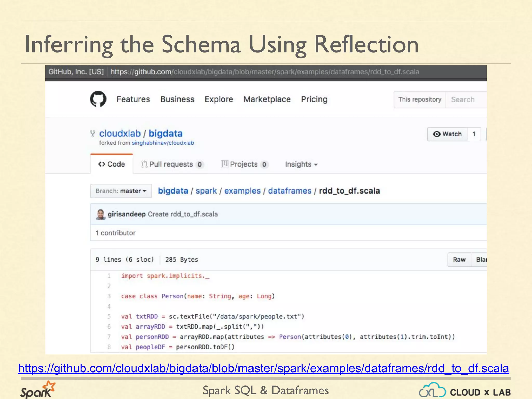532x399 pixels.
Task: Click the Raw button
Action: click(459, 260)
